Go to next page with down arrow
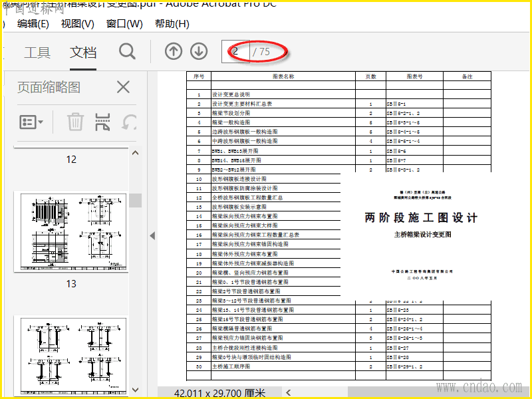The image size is (532, 399). [x=199, y=52]
